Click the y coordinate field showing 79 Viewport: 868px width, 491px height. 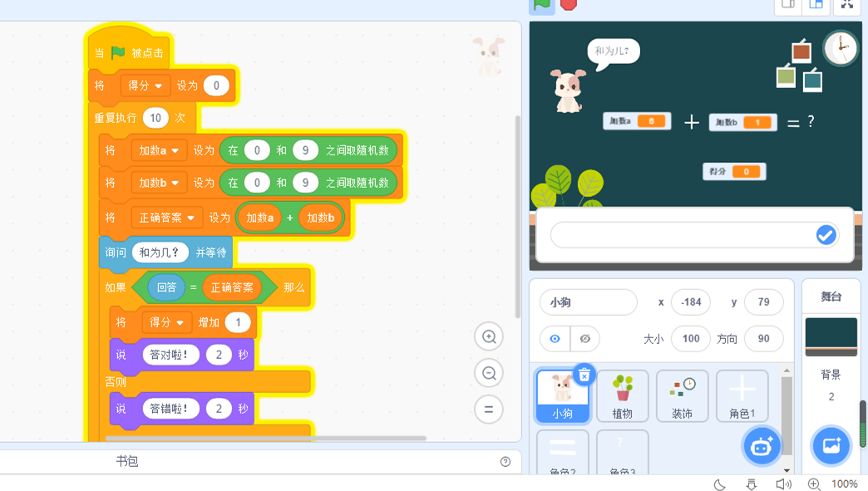click(x=764, y=302)
